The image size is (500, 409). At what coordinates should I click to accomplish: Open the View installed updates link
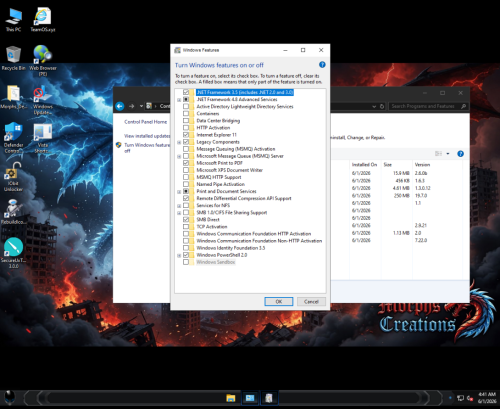[x=147, y=136]
